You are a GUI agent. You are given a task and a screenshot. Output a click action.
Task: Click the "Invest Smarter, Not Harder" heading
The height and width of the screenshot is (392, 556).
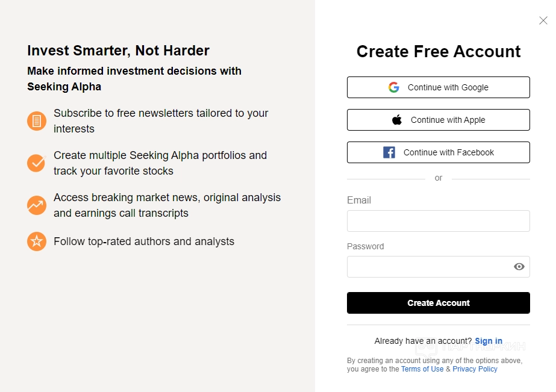click(118, 51)
